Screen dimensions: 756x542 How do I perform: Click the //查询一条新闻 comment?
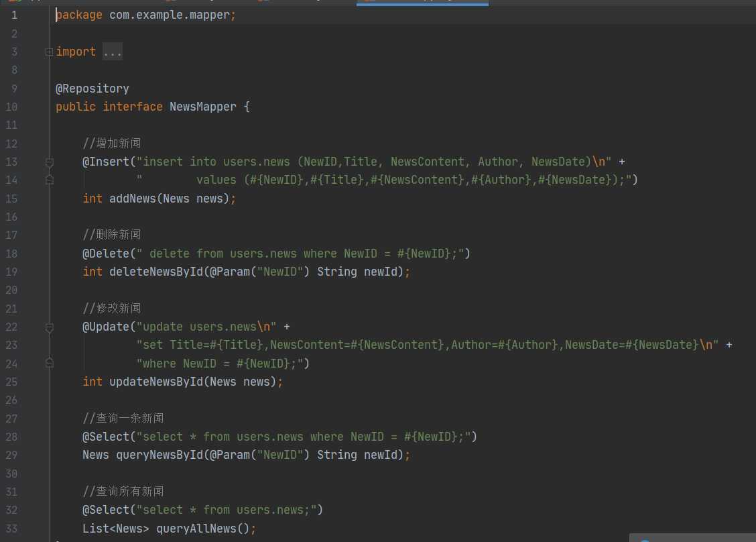tap(123, 418)
